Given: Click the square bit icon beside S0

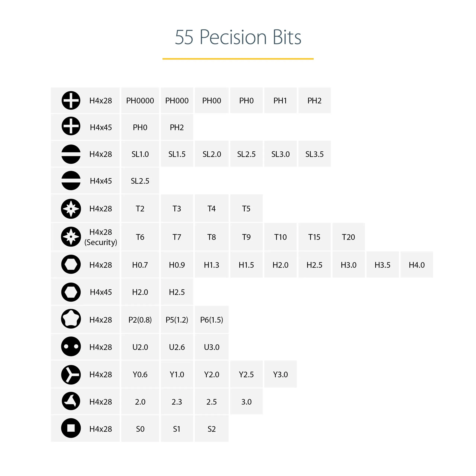Looking at the screenshot, I should 71,428.
